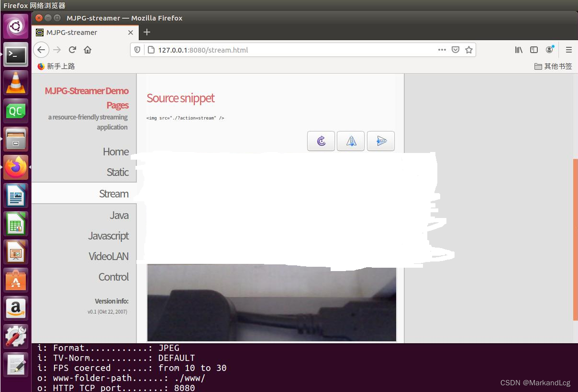Click the Source snippet heading
Image resolution: width=578 pixels, height=392 pixels.
(x=180, y=98)
